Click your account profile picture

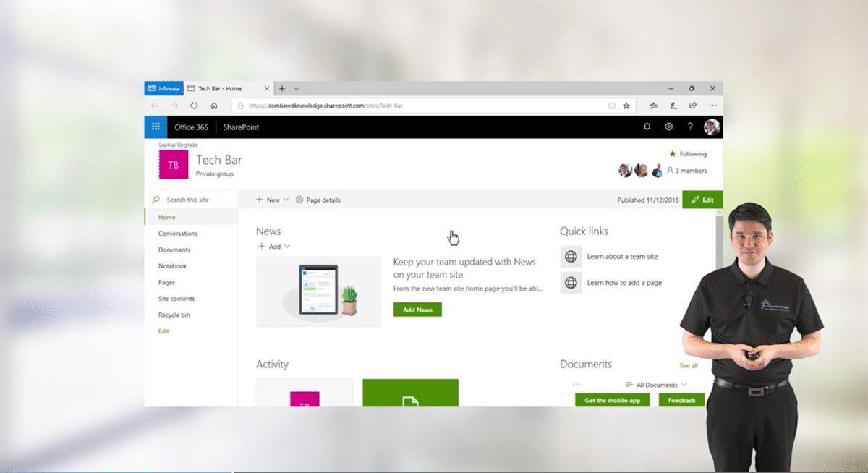(x=711, y=127)
